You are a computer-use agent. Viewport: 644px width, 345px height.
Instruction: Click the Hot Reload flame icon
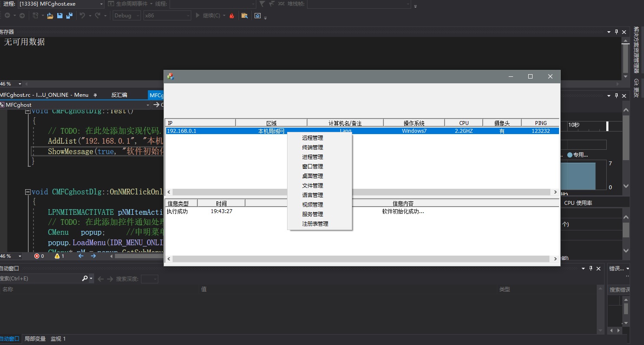click(x=232, y=16)
